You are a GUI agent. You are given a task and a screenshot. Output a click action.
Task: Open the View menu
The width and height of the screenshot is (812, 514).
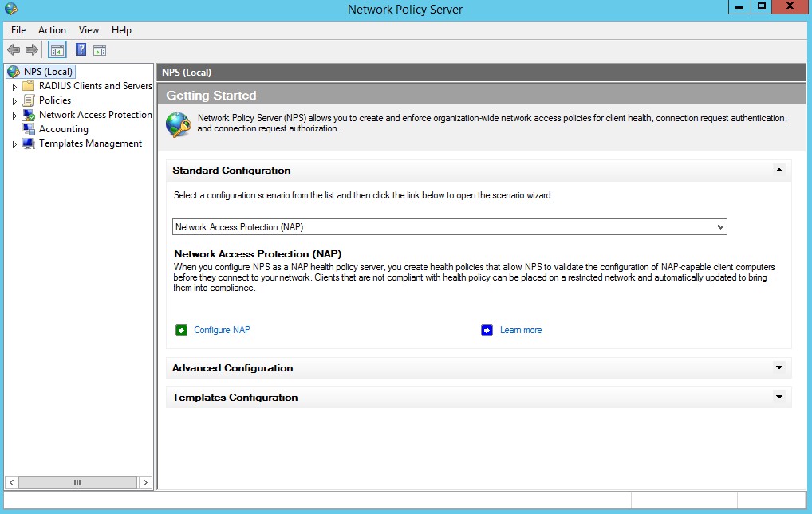89,30
